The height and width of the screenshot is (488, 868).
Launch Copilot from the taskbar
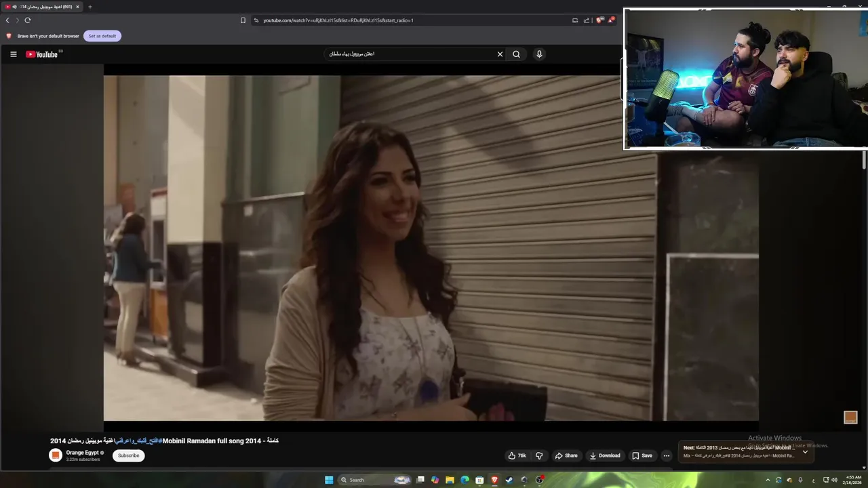click(x=435, y=480)
